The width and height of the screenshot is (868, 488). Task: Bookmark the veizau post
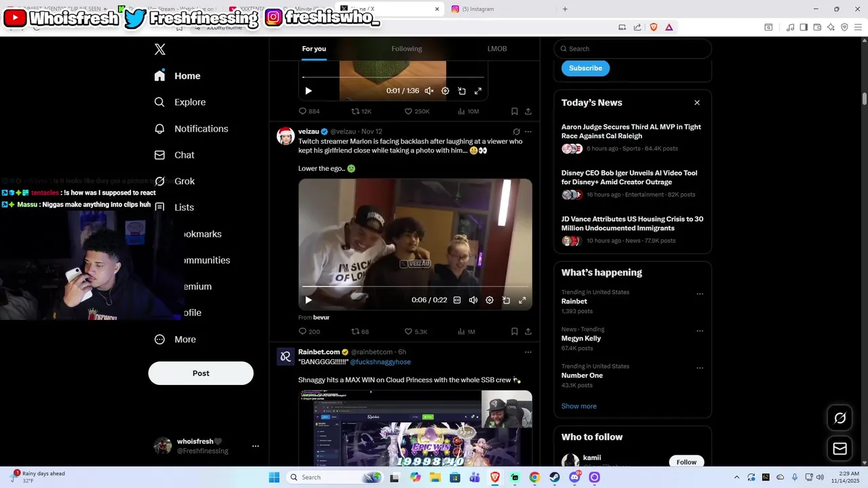[x=515, y=331]
